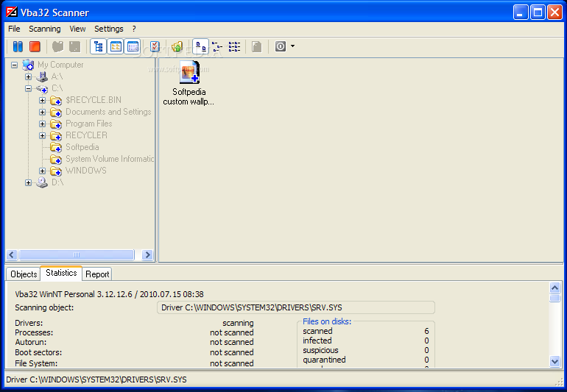Click the Vba32 WinNT Personal version text
The image size is (567, 392).
coord(109,294)
